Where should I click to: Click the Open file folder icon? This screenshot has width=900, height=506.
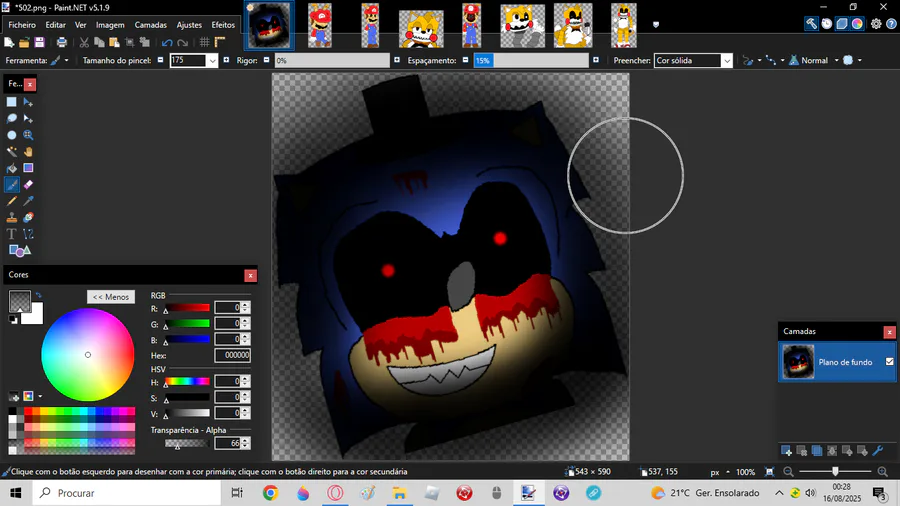pos(24,42)
